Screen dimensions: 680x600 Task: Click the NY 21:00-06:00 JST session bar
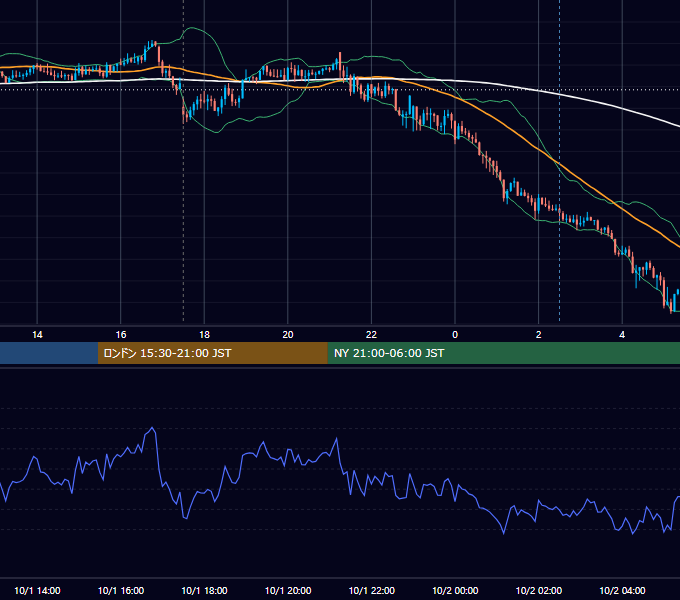coord(503,353)
